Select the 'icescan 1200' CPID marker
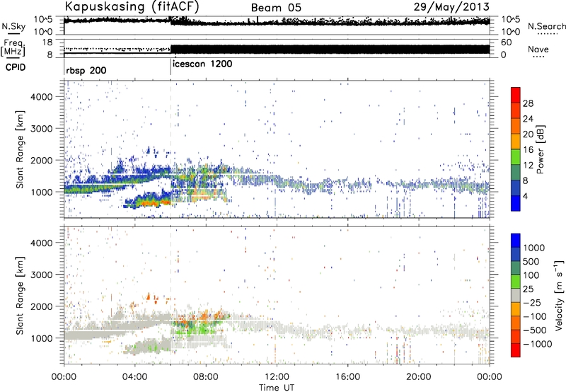 tap(202, 64)
